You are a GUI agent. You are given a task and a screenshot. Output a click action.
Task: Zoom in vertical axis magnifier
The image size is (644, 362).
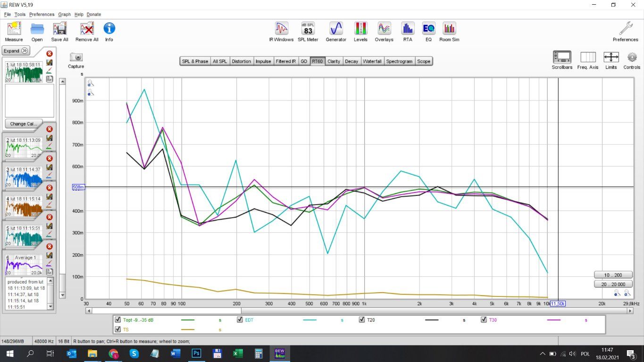click(x=90, y=83)
